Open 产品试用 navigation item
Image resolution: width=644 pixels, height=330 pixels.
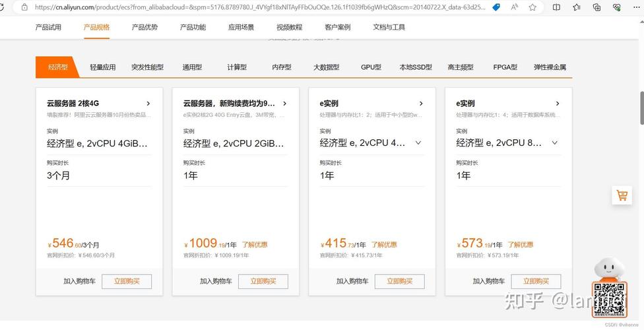coord(48,27)
